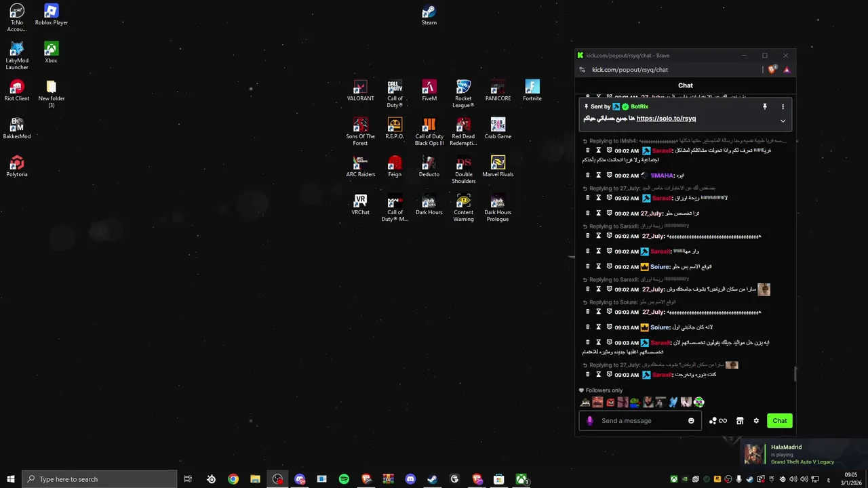Select the Call of Duty Black Ops III icon
Image resolution: width=868 pixels, height=488 pixels.
(429, 131)
